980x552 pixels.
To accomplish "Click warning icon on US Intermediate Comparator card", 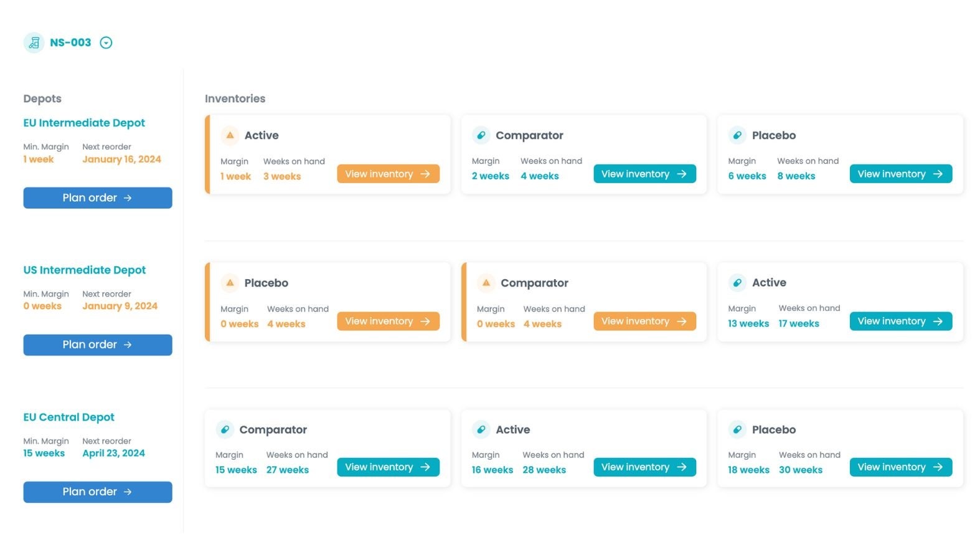I will click(x=486, y=283).
